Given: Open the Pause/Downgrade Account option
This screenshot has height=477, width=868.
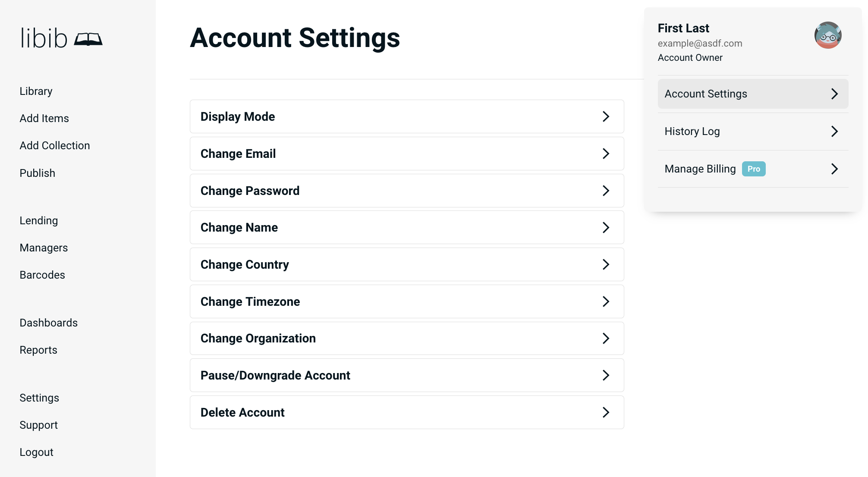Looking at the screenshot, I should click(x=406, y=375).
